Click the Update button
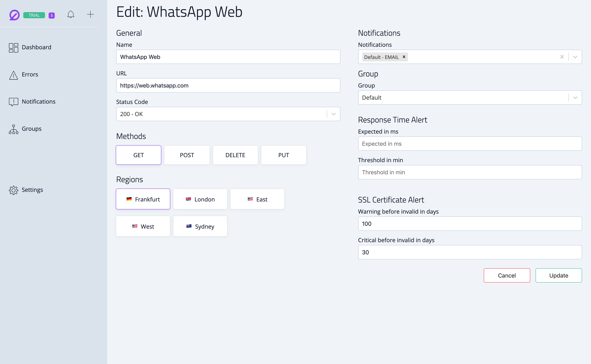This screenshot has width=591, height=364. pyautogui.click(x=558, y=275)
